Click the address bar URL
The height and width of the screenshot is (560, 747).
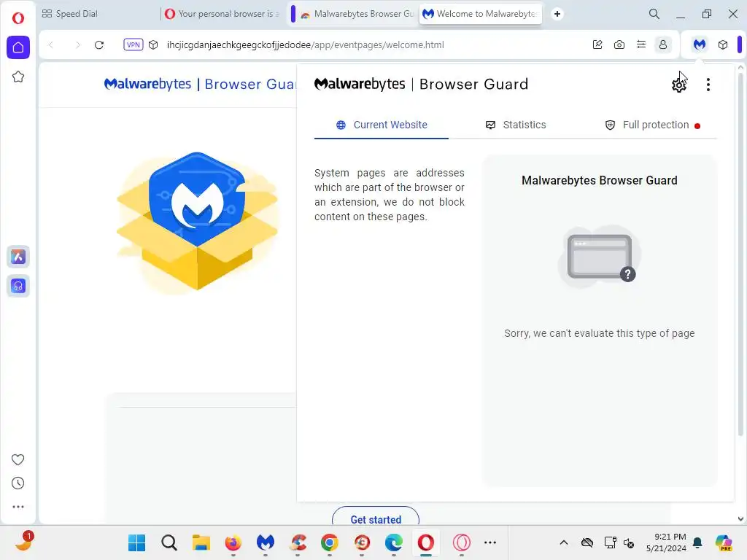306,44
